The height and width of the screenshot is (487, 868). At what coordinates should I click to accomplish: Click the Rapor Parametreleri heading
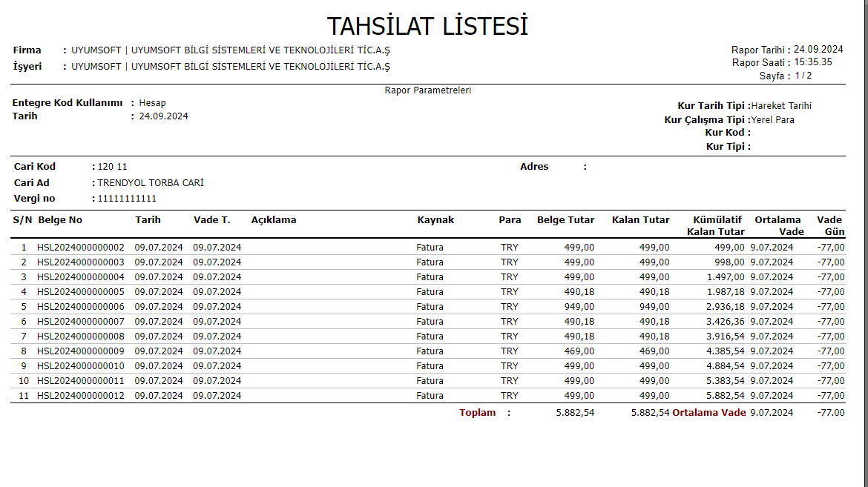pos(428,90)
